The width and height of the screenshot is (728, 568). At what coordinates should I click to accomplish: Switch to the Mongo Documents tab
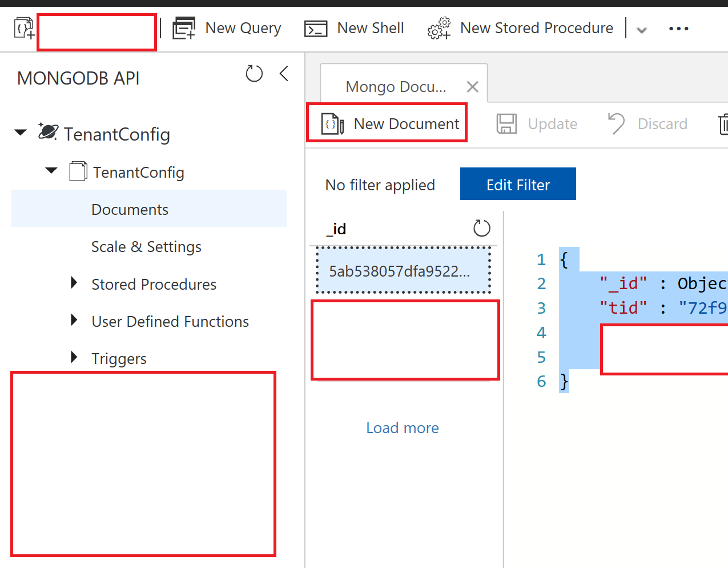coord(396,87)
